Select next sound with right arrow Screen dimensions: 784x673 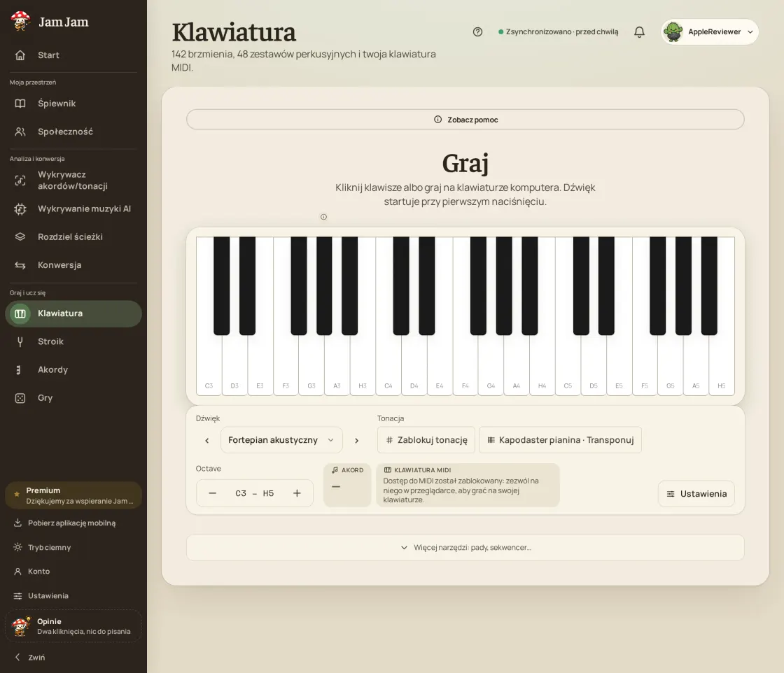356,440
